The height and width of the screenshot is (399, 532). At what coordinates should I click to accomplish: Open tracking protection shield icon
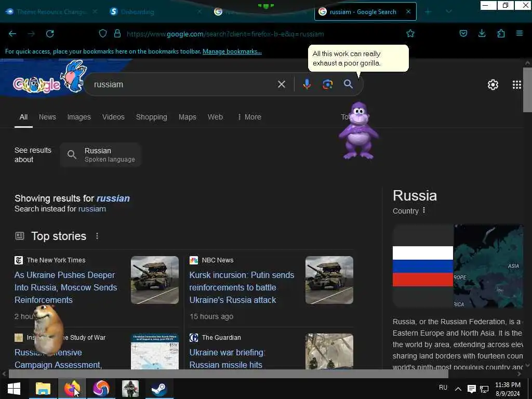pos(103,33)
